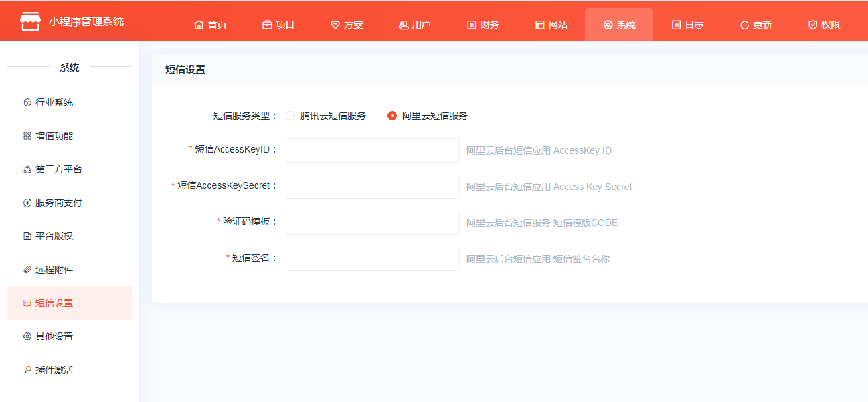Click the icon beside 第三方平台

27,169
